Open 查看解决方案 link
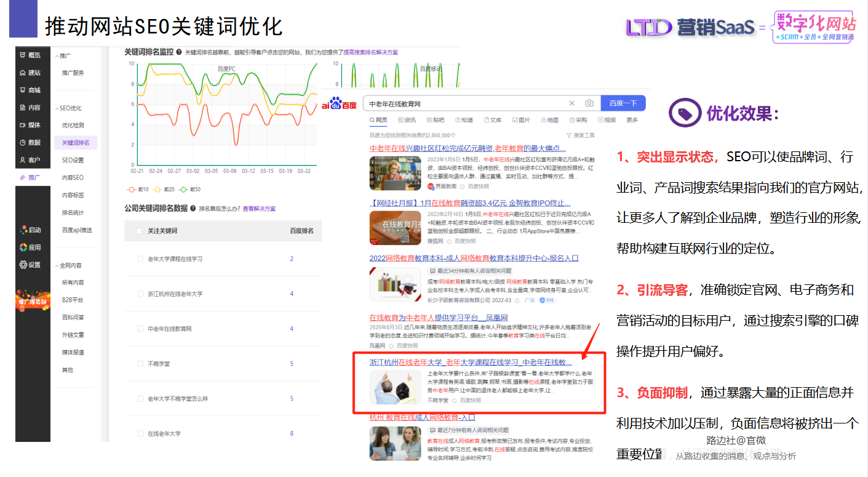Image resolution: width=868 pixels, height=477 pixels. tap(259, 209)
